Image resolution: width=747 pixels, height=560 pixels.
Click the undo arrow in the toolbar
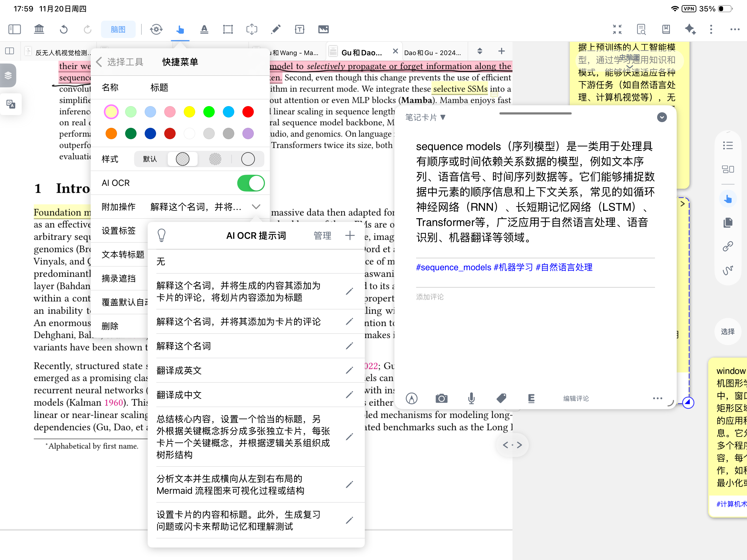click(x=64, y=29)
